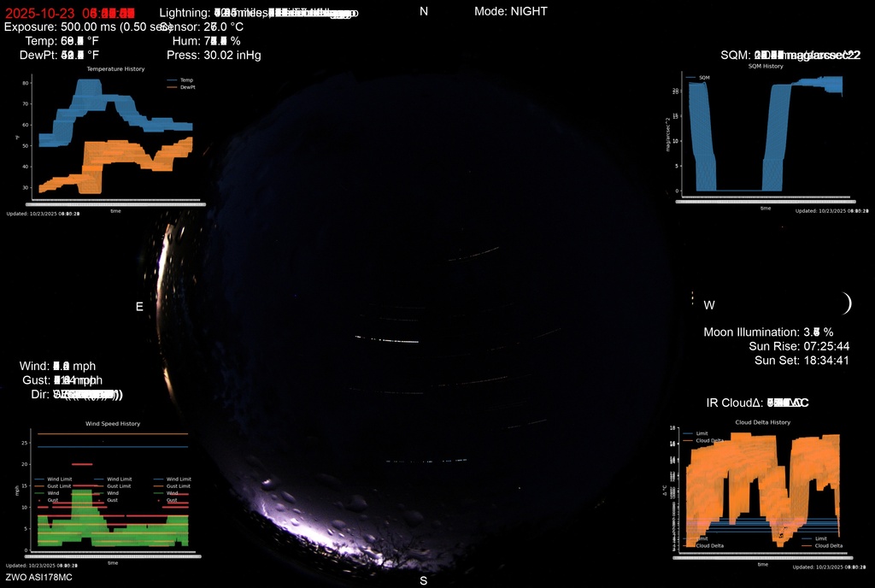
Task: Click the W compass marker
Action: 709,305
